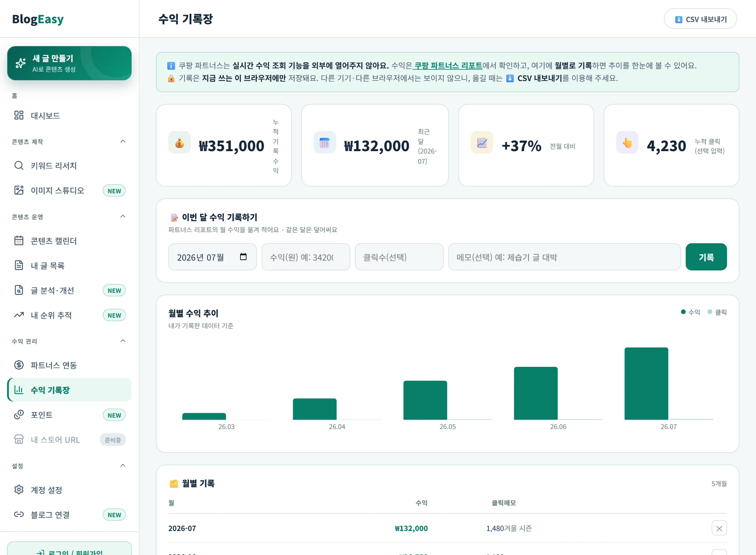Click the folder icon next to 월별 기록
Screen dimensions: 756x555
tap(174, 484)
